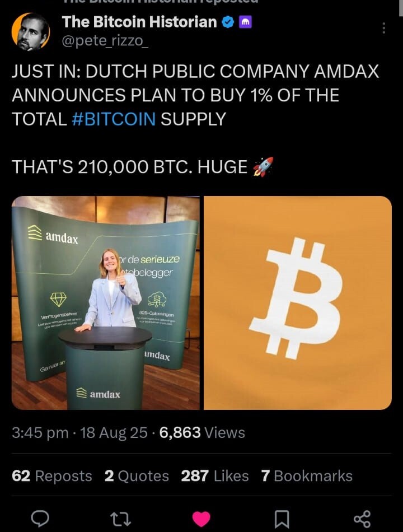Screen dimensions: 403x532
Task: Click the blue verified badge
Action: (x=228, y=22)
